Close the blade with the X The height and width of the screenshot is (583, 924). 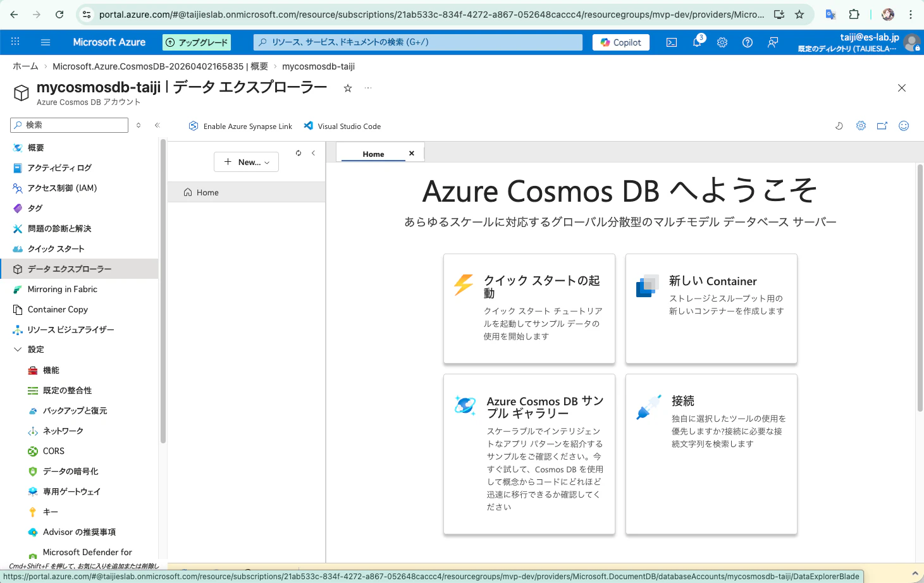tap(902, 88)
